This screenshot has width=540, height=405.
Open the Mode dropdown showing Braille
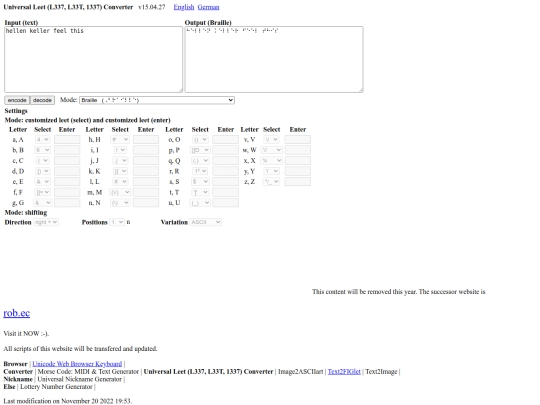(x=157, y=100)
